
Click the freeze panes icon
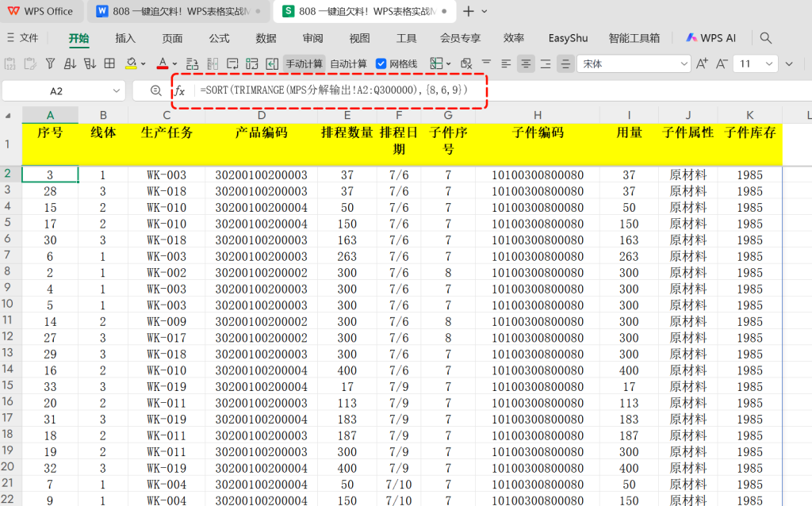point(437,63)
